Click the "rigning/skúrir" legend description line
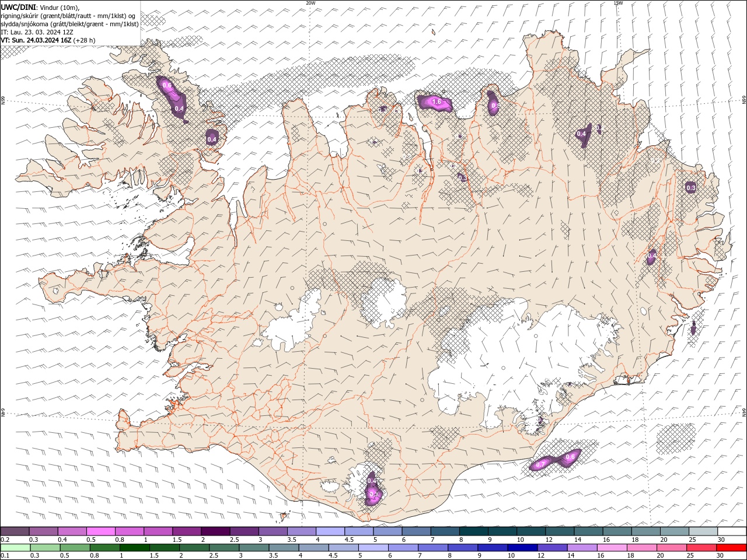Screen dimensions: 747x560 click(x=68, y=16)
